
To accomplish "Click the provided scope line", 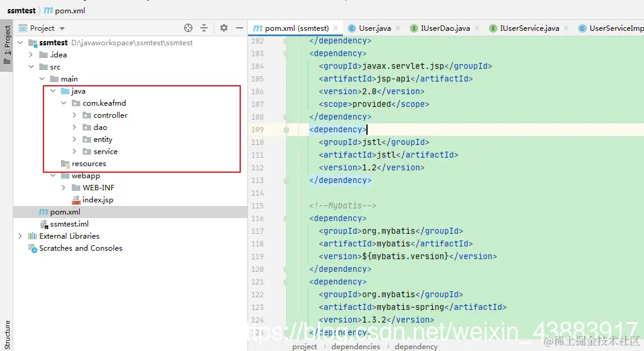I will click(374, 104).
